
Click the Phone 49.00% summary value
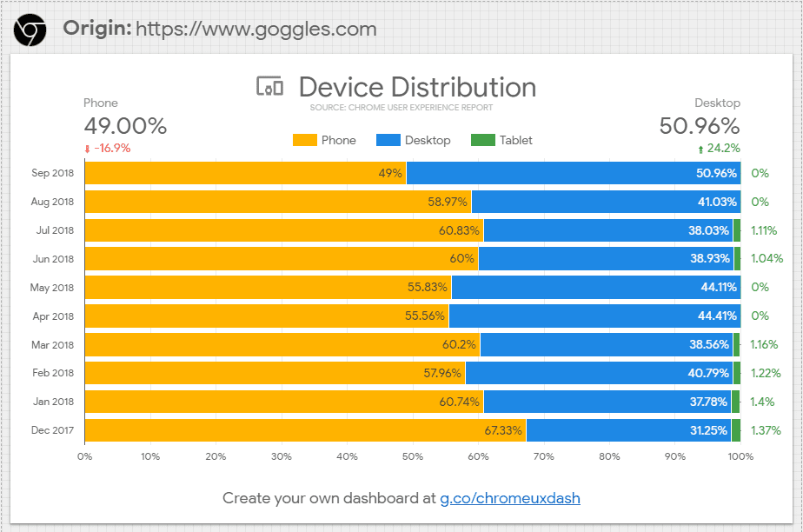click(x=125, y=126)
